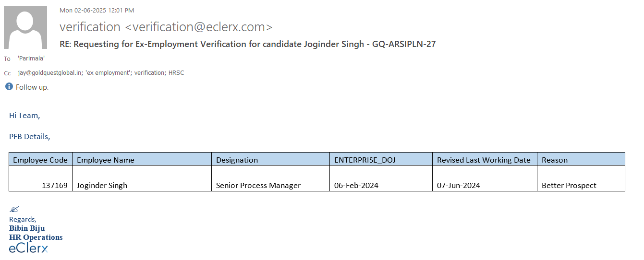Click the HRSC Cc recipient
Screen dimensions: 644x260
pyautogui.click(x=176, y=73)
